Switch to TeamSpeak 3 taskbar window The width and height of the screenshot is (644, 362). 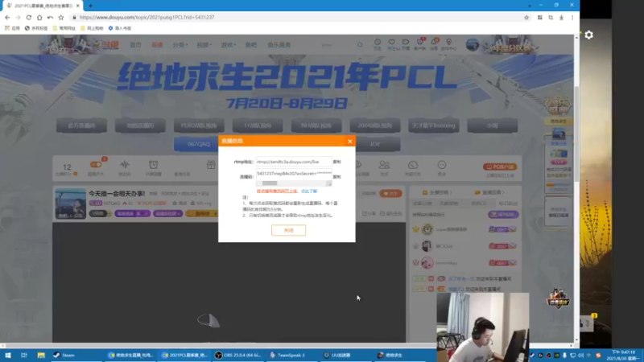pos(287,355)
